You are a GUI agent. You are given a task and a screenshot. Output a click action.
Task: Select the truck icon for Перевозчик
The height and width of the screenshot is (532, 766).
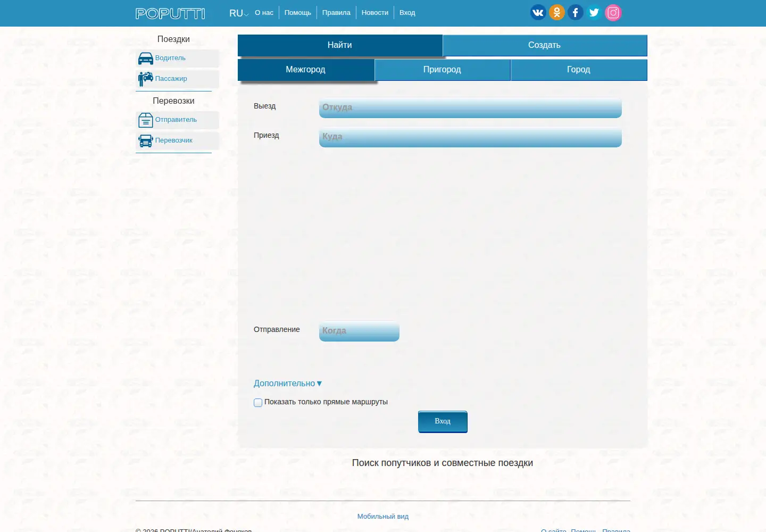pos(145,140)
